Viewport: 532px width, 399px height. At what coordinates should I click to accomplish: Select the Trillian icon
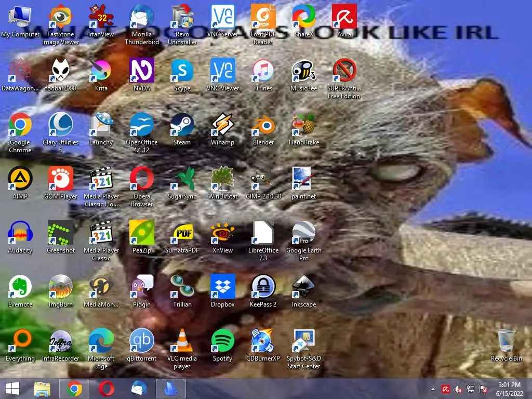click(182, 291)
